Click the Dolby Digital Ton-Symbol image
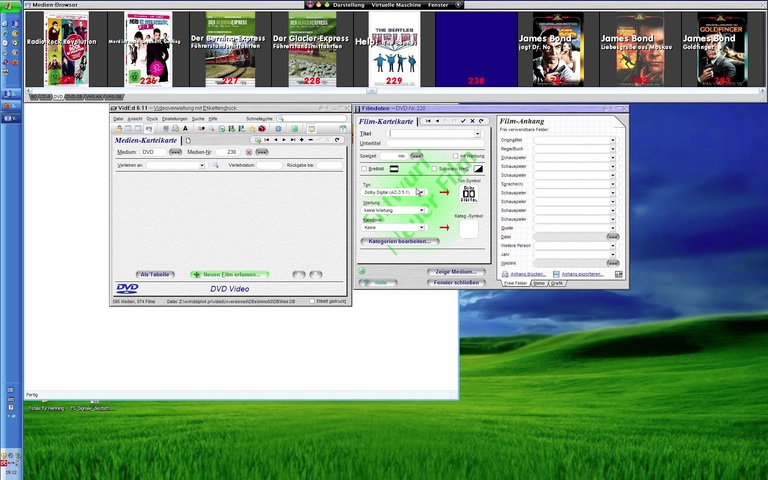 [x=469, y=193]
